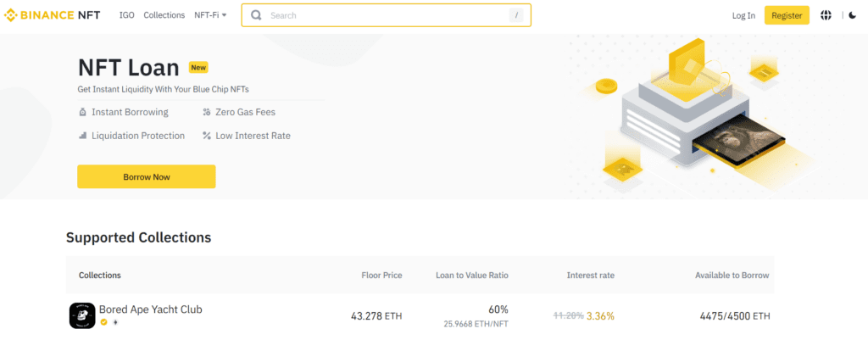
Task: Click the struck-through 11.20% rate
Action: (569, 315)
